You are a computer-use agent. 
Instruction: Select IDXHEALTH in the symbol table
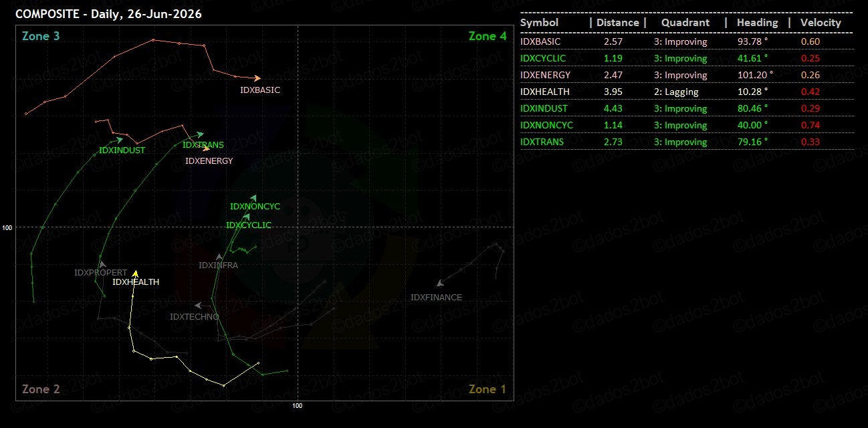545,92
